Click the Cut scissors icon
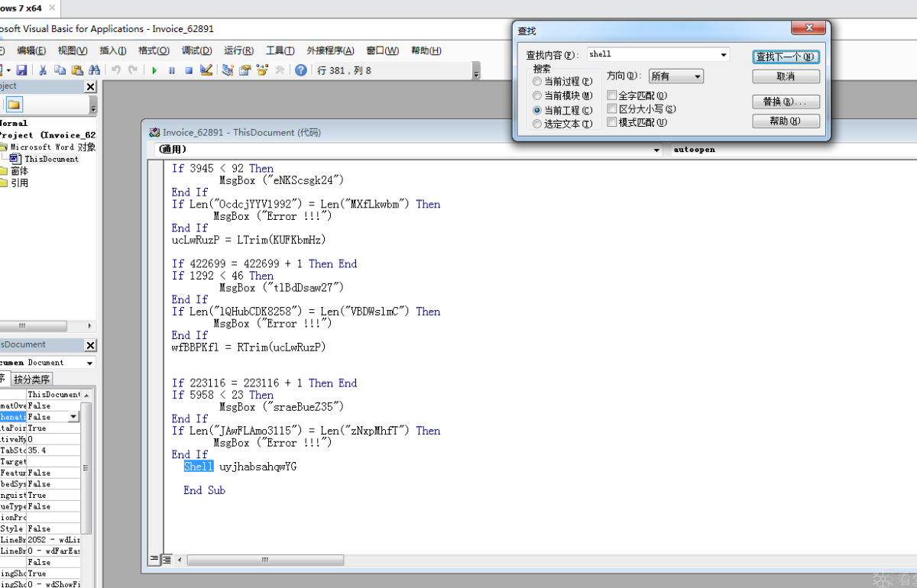This screenshot has width=917, height=588. [43, 70]
